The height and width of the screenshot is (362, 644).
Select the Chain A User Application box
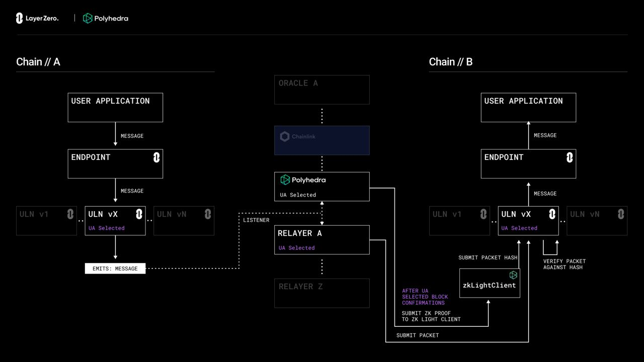point(115,107)
